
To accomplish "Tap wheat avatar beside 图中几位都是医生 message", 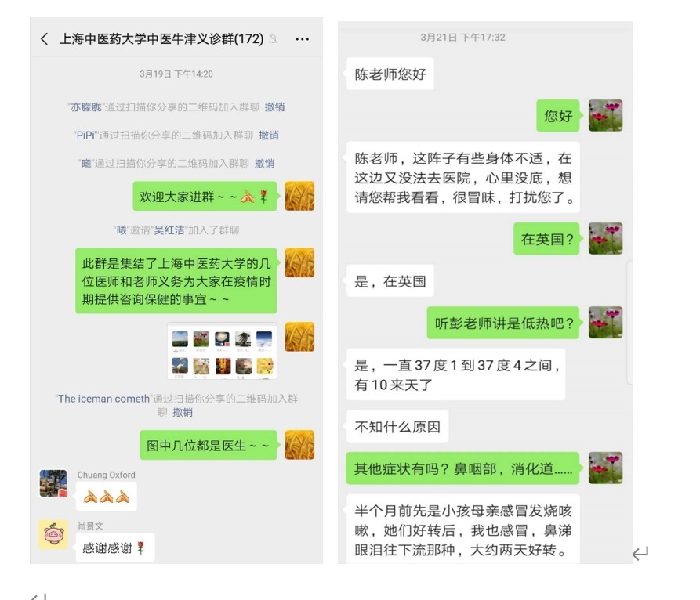I will coord(299,445).
